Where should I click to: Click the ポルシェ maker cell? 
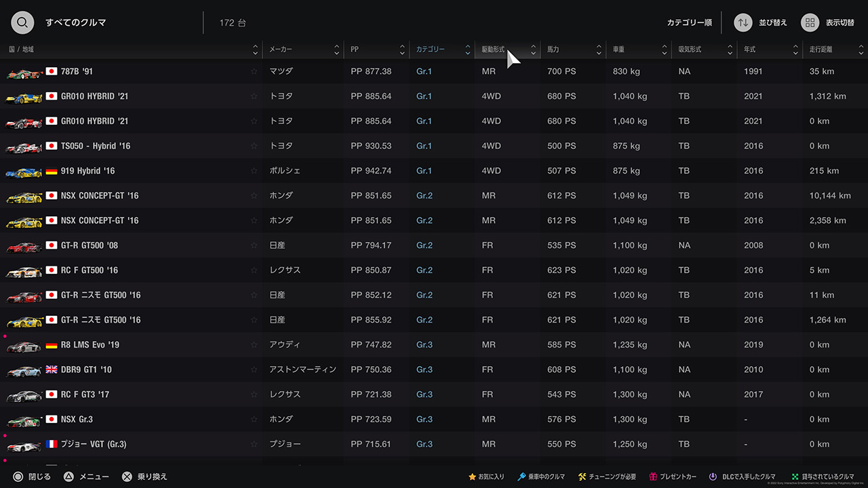(285, 171)
